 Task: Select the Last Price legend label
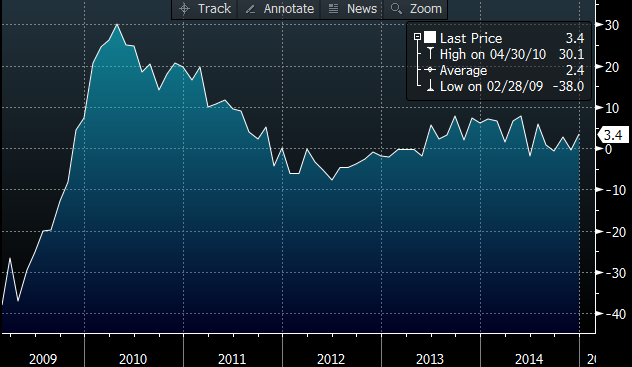[471, 38]
